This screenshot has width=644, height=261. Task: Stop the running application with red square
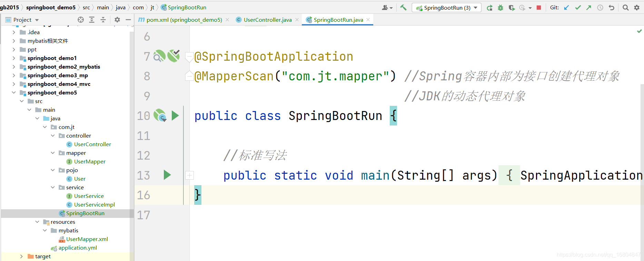(539, 8)
